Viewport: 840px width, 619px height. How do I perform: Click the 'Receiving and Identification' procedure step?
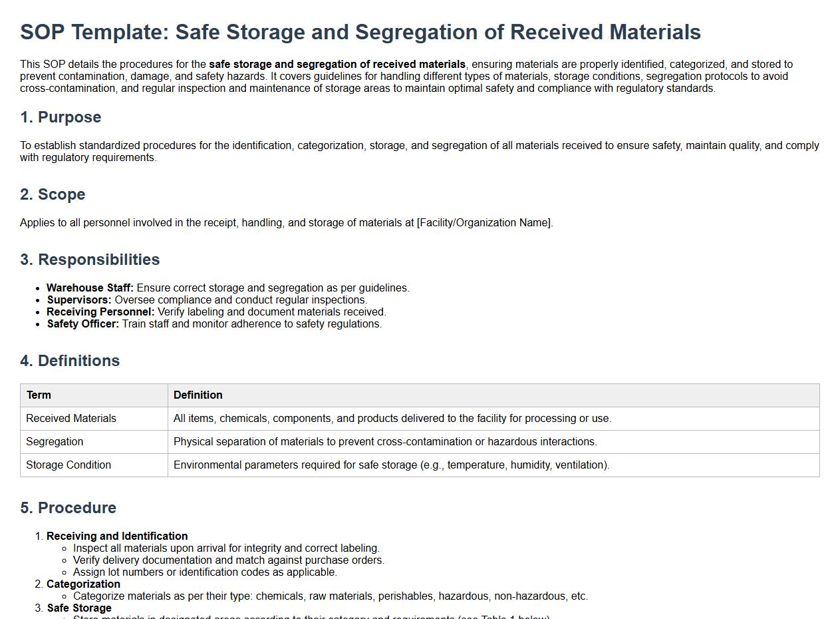tap(117, 536)
